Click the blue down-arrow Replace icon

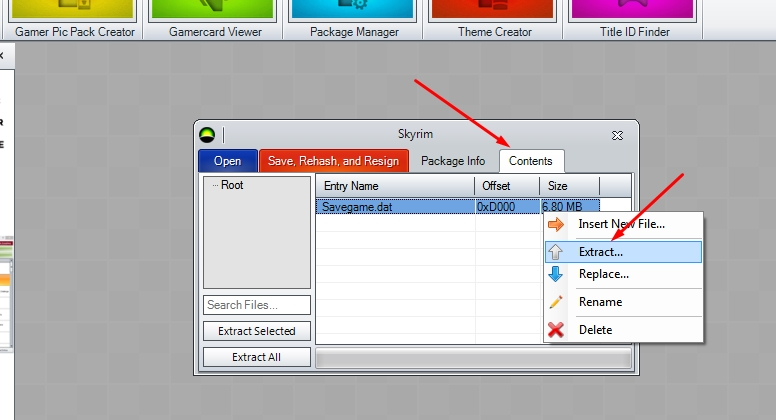click(555, 274)
